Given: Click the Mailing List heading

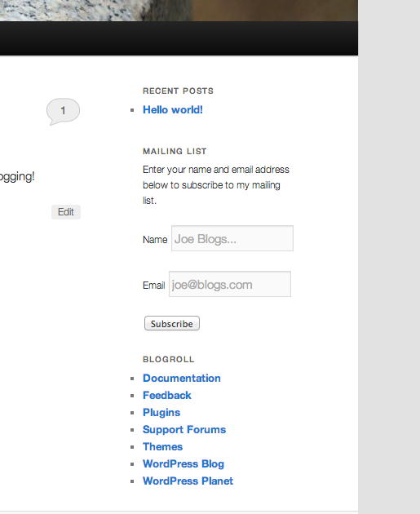Looking at the screenshot, I should pyautogui.click(x=175, y=151).
